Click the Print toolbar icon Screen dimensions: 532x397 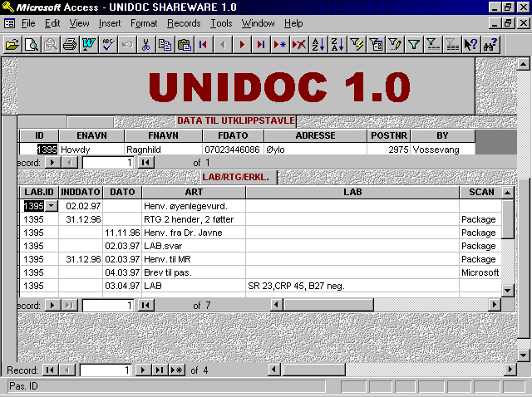click(x=70, y=45)
